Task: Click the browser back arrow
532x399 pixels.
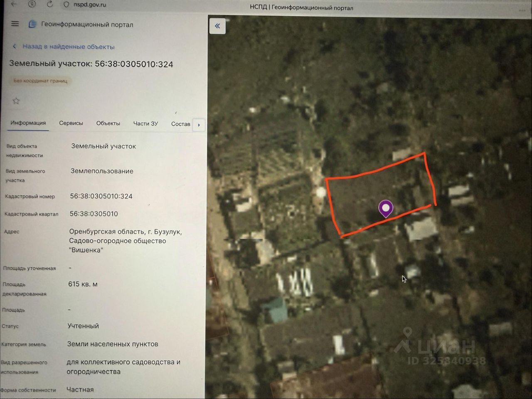Action: pos(14,4)
